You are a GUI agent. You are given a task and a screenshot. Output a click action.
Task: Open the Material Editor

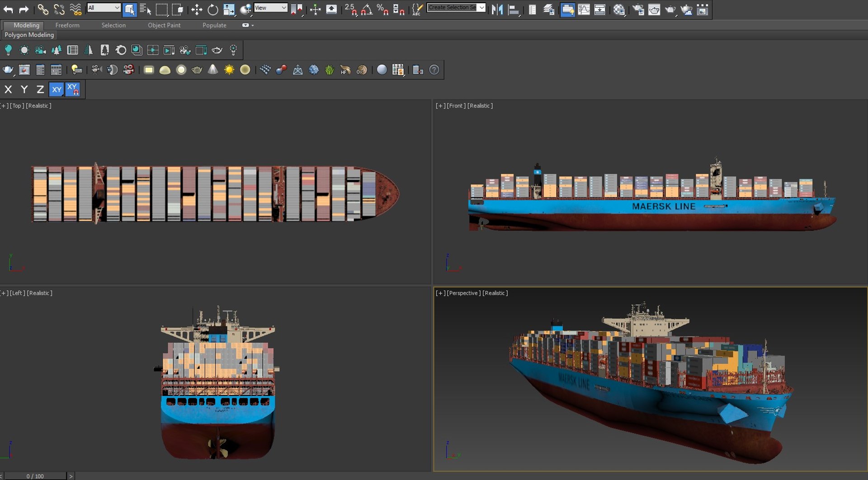619,9
